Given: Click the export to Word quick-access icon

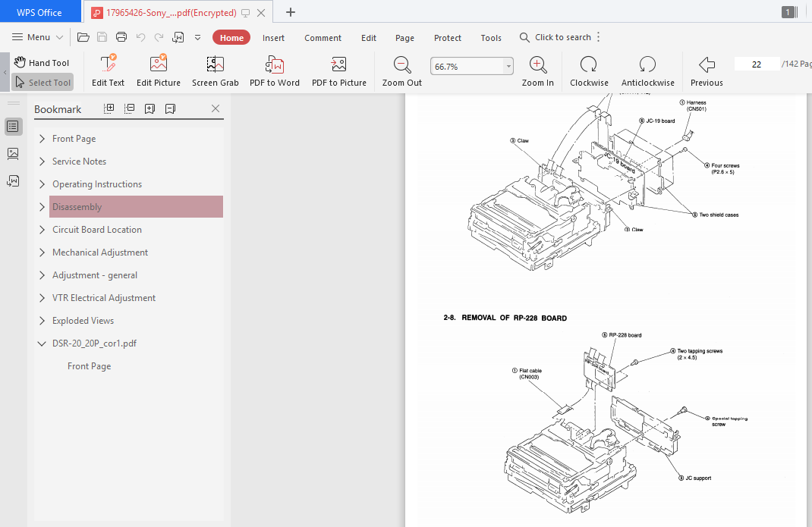Looking at the screenshot, I should [x=178, y=37].
